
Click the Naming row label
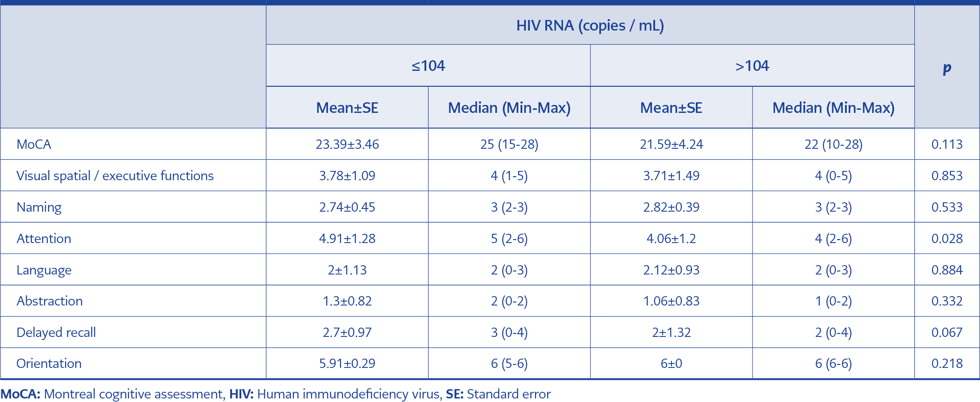pos(39,207)
